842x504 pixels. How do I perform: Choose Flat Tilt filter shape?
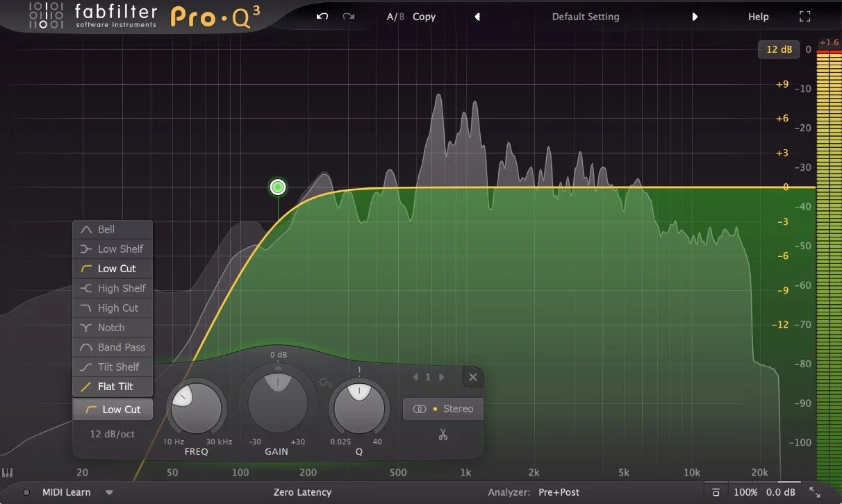click(x=113, y=387)
